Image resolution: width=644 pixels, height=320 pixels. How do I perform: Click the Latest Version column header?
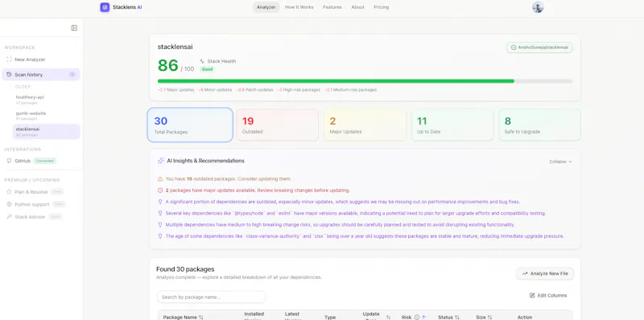coord(293,316)
